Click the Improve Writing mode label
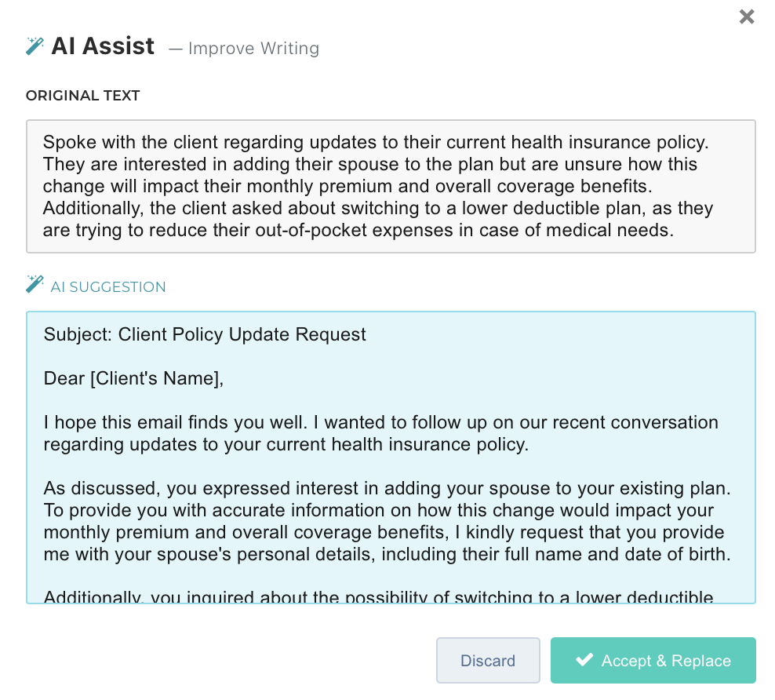 pyautogui.click(x=253, y=49)
